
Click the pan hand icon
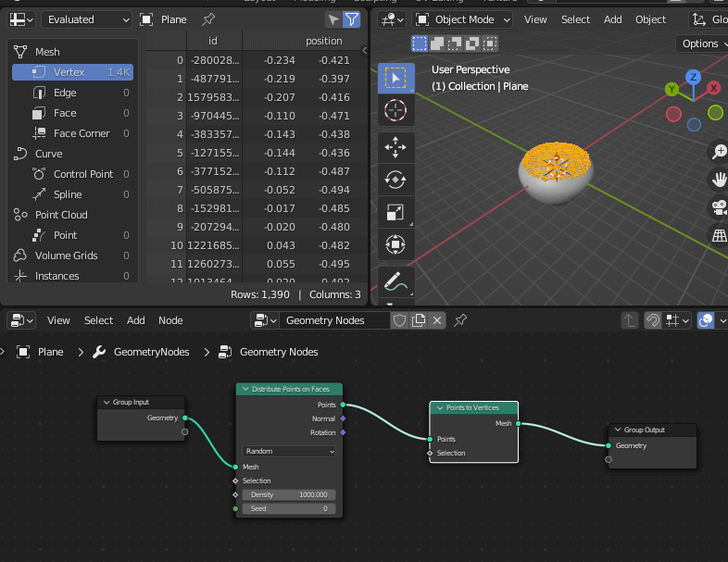(x=719, y=179)
